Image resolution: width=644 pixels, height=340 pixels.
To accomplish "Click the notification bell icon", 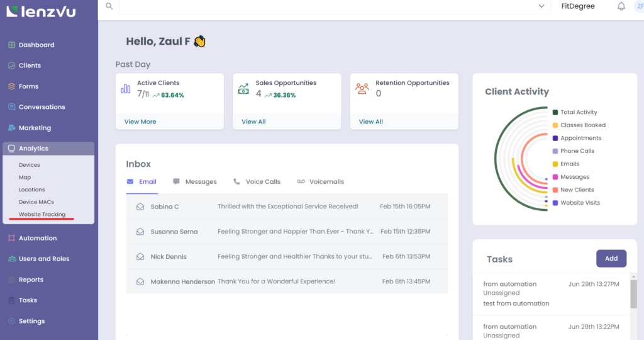I will [621, 6].
